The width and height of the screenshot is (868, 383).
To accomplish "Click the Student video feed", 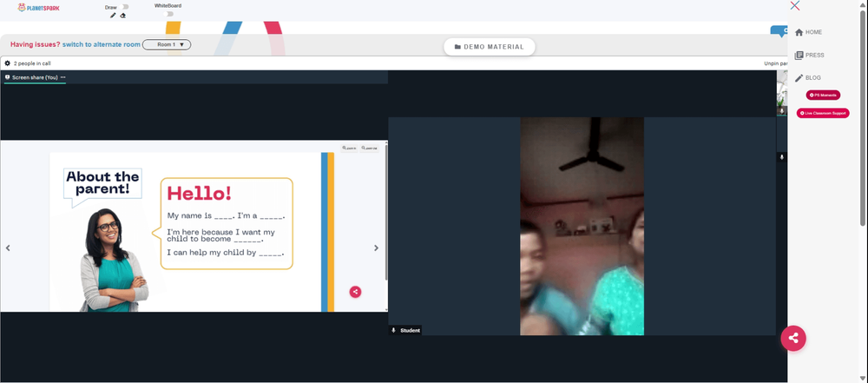I will pos(582,226).
